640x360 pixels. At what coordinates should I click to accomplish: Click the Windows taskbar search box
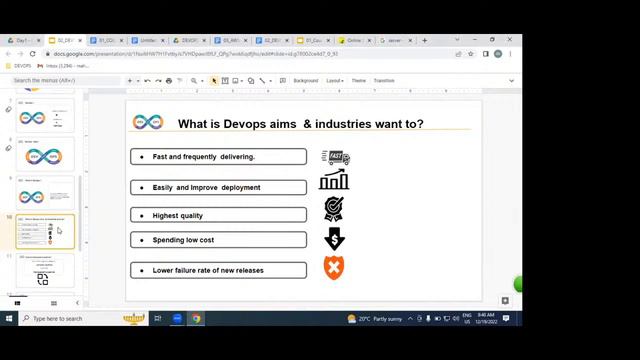[x=83, y=318]
